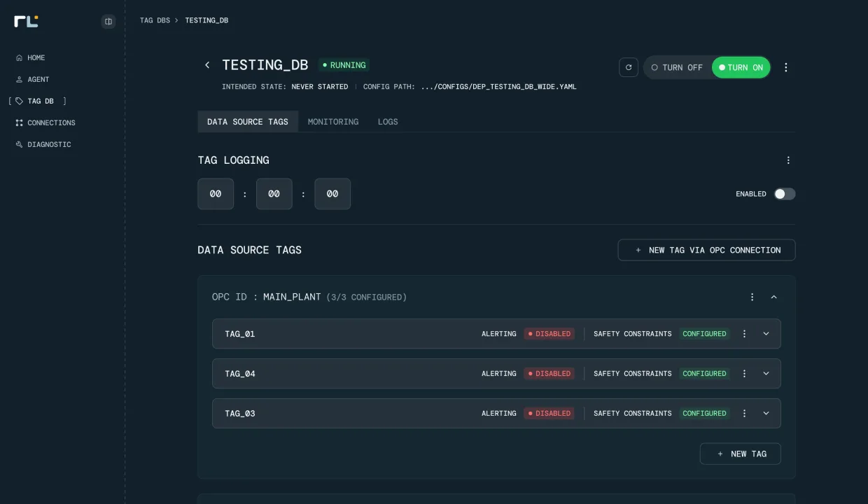Viewport: 868px width, 504px height.
Task: Switch to the Monitoring tab
Action: [x=333, y=122]
